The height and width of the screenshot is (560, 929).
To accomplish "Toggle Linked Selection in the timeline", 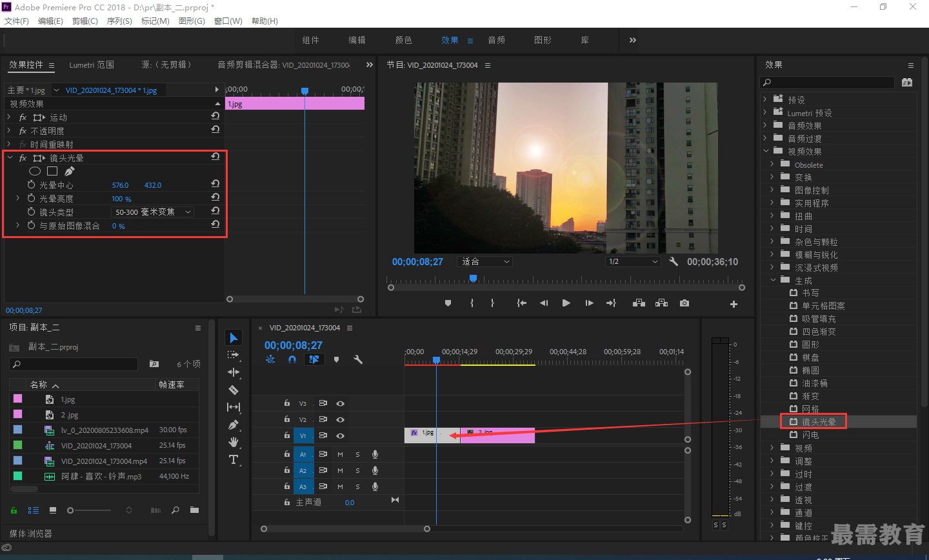I will point(314,359).
